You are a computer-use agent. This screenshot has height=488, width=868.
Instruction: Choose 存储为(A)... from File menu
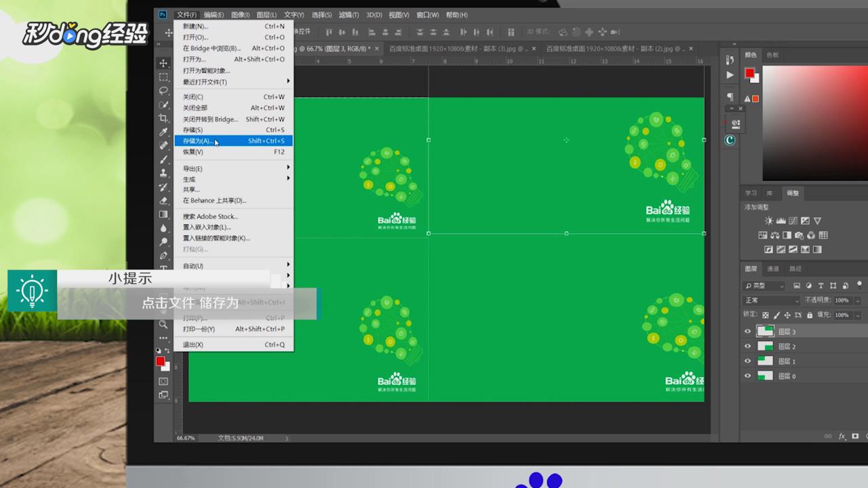234,141
